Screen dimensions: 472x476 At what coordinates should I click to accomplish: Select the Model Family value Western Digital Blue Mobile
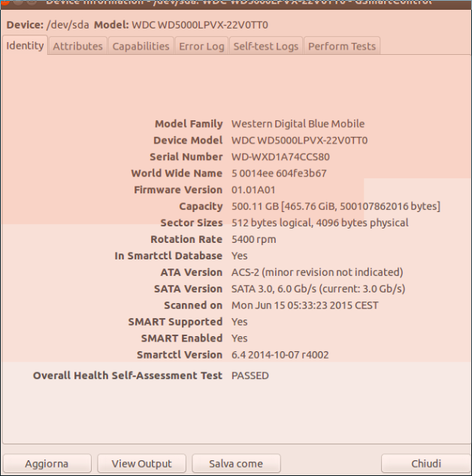(x=298, y=124)
